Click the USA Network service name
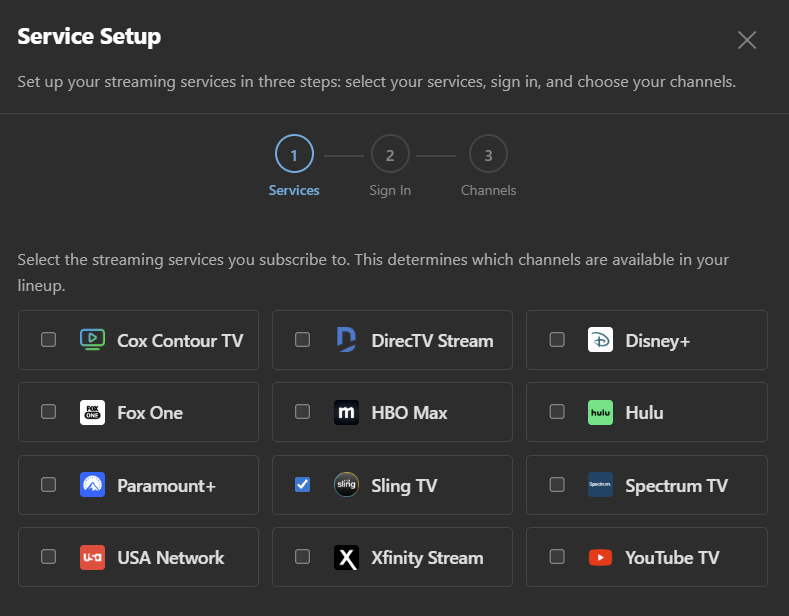The height and width of the screenshot is (616, 789). click(x=171, y=558)
